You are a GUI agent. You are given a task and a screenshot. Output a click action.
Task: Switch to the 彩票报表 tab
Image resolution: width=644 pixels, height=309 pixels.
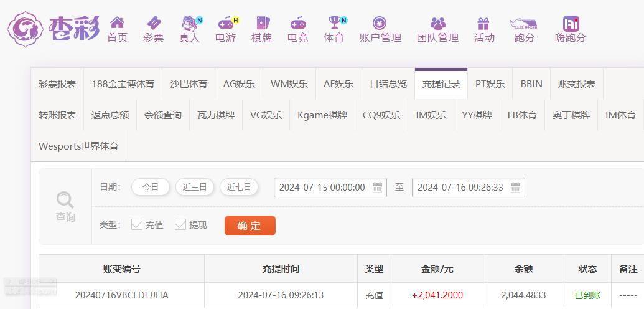pos(57,84)
